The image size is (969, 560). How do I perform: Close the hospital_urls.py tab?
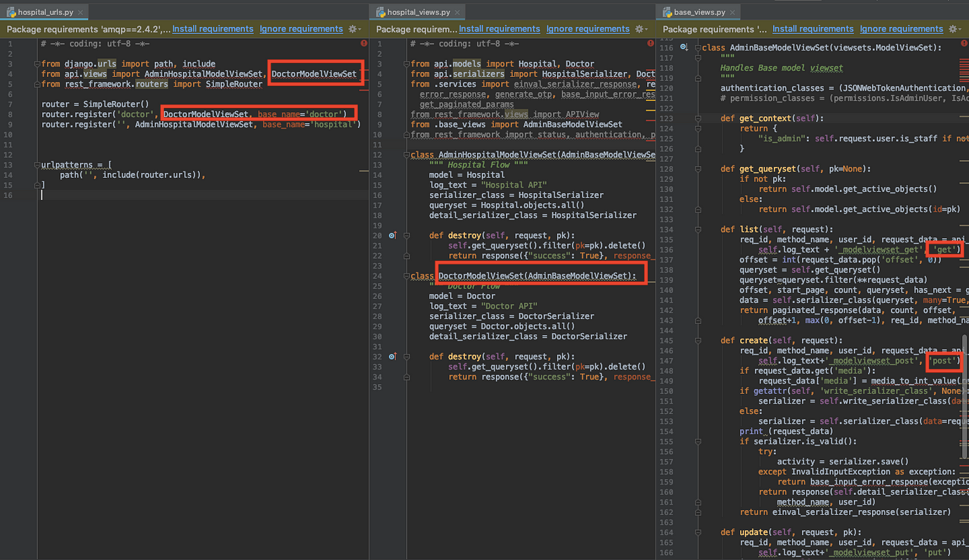[80, 12]
